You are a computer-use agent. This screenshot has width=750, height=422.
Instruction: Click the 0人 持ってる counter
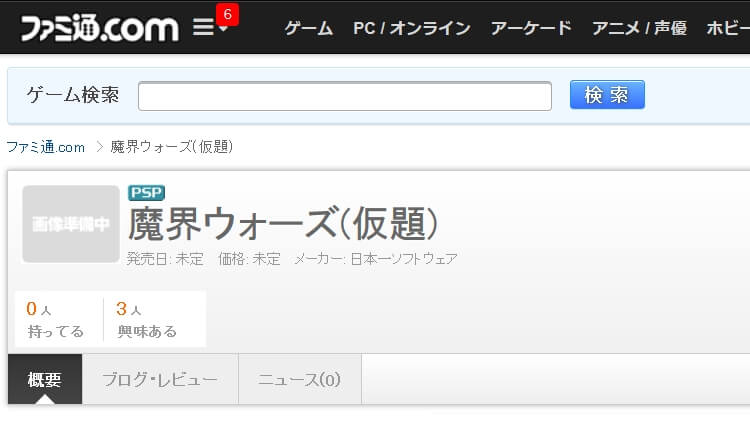click(55, 319)
